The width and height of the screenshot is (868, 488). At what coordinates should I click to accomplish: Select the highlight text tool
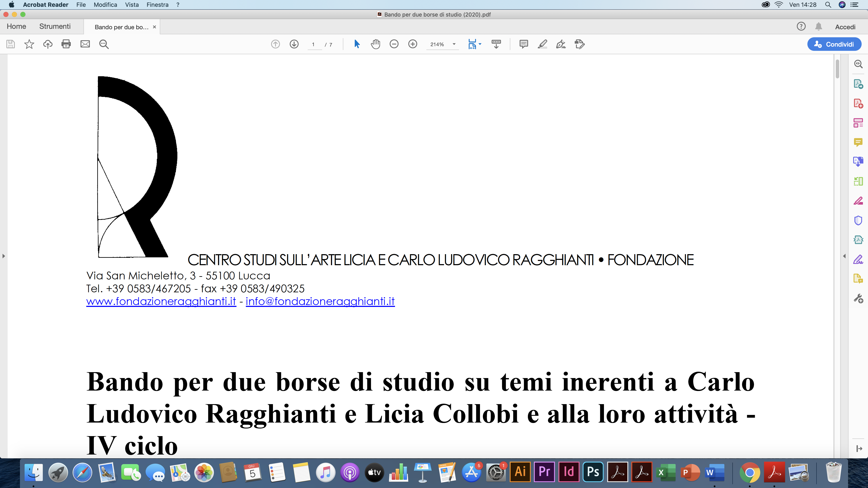[x=542, y=44]
